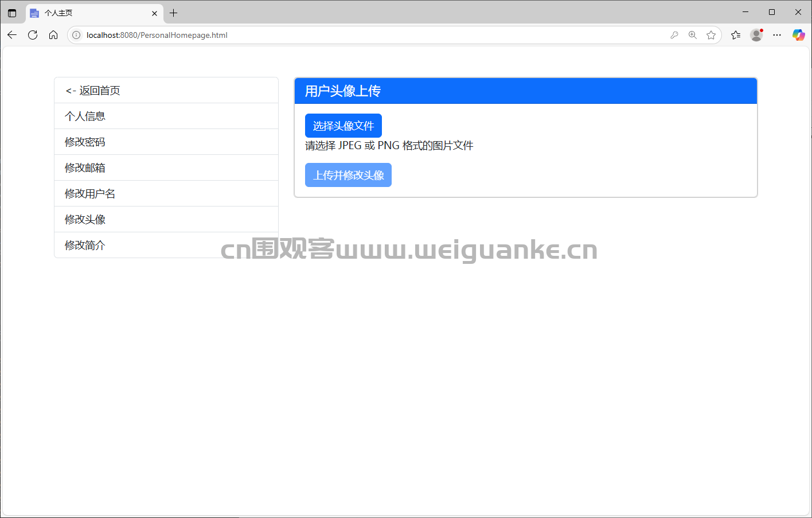Launch the Copilot sidebar icon
The height and width of the screenshot is (518, 812).
(x=798, y=35)
